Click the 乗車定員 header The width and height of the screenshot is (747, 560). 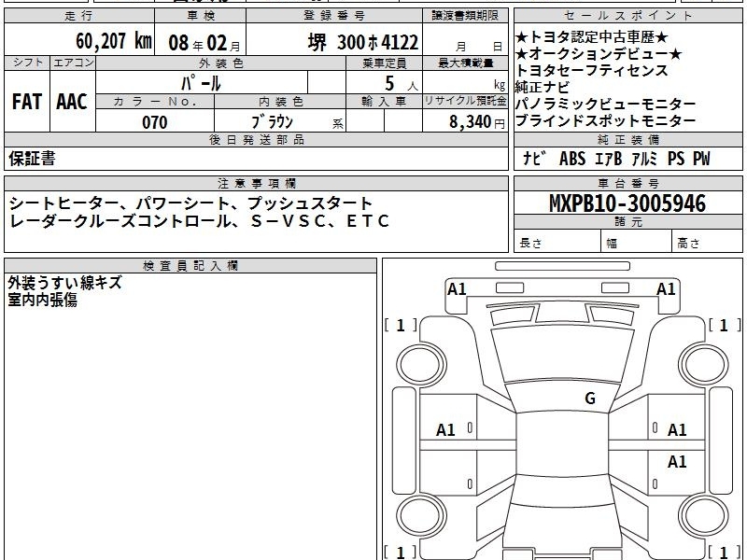[384, 63]
